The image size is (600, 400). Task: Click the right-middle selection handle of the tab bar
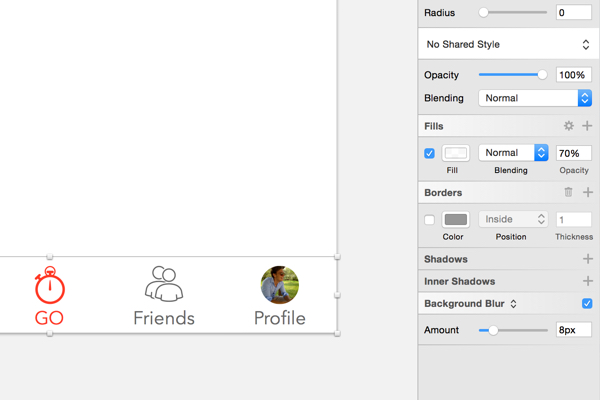point(337,295)
